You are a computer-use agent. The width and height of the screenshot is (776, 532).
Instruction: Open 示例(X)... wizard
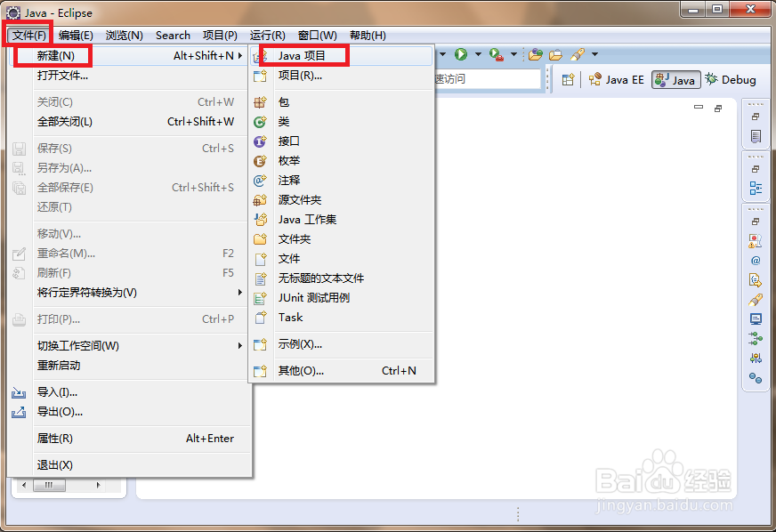click(x=341, y=344)
